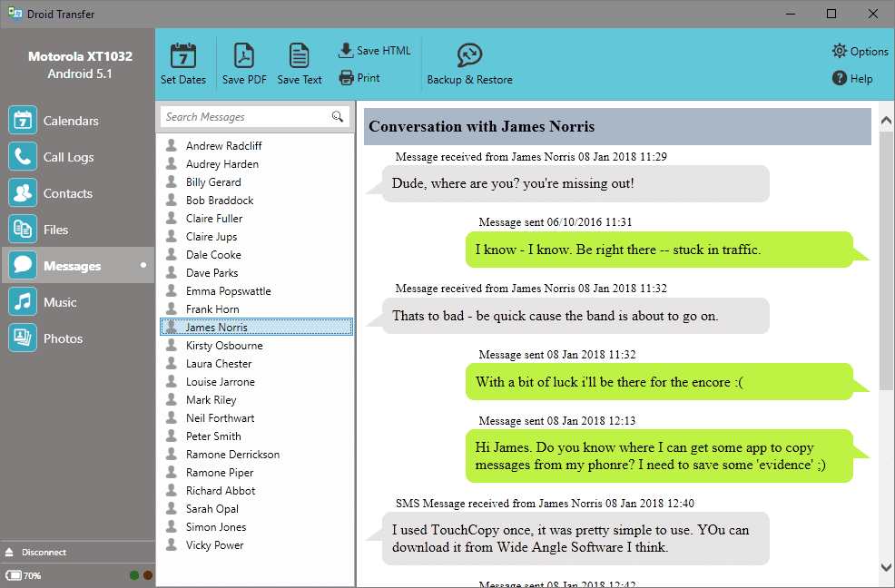This screenshot has width=895, height=588.
Task: Click the conversation scrollbar down arrow
Action: [886, 567]
